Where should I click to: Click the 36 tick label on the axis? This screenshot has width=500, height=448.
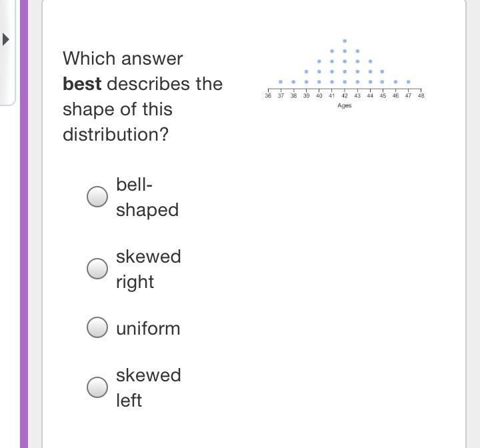268,95
